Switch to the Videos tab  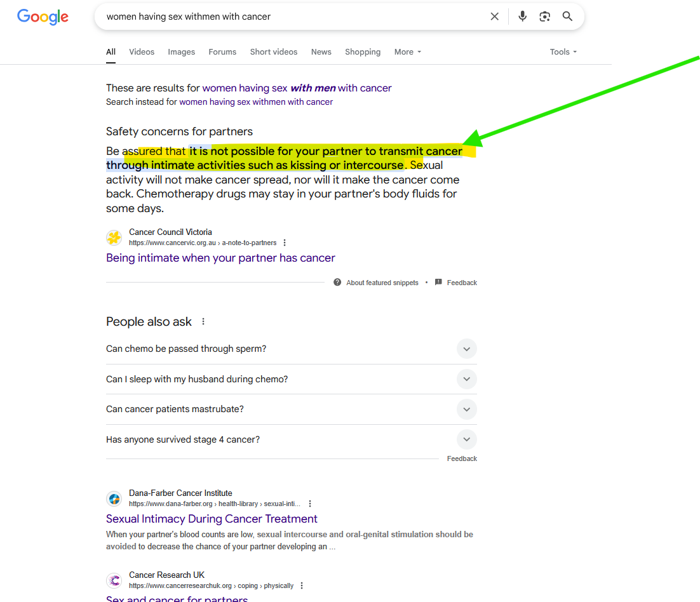point(142,52)
